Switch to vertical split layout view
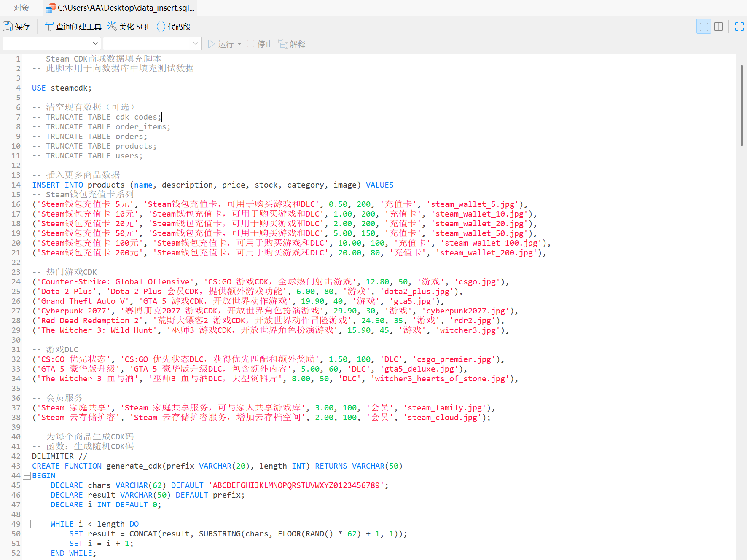 pos(718,27)
